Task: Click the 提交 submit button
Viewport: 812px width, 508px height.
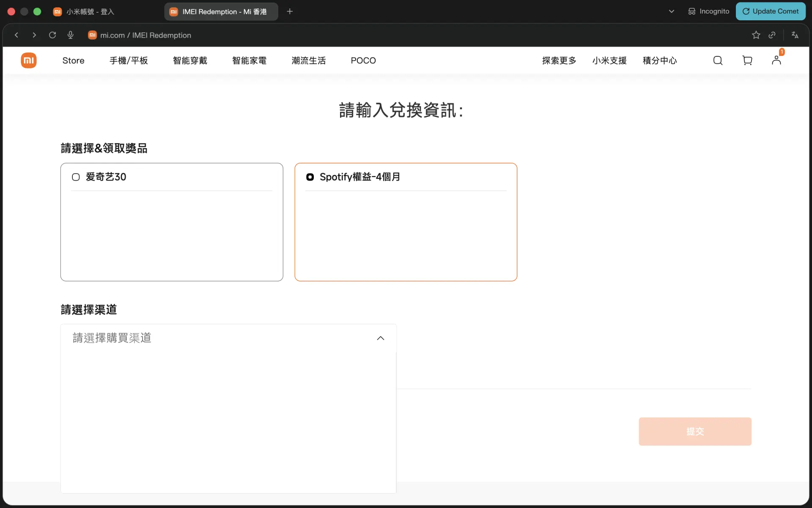Action: pyautogui.click(x=695, y=431)
